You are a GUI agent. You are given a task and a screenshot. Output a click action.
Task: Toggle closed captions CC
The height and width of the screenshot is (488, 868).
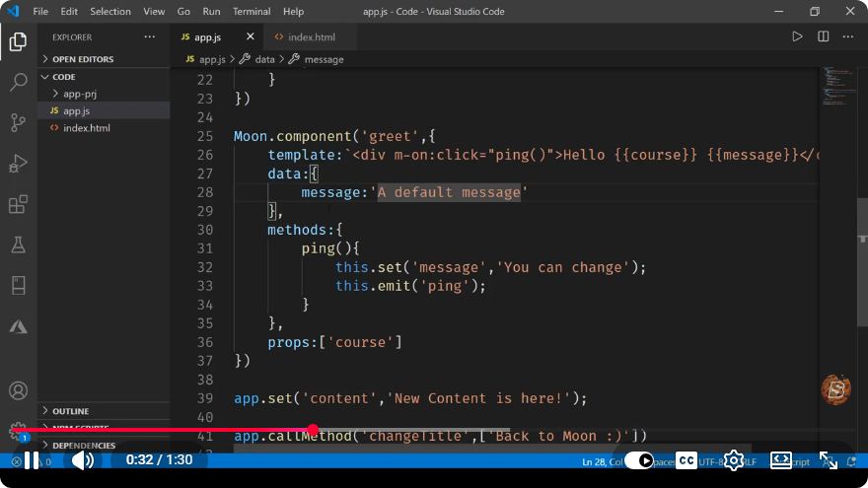(686, 460)
